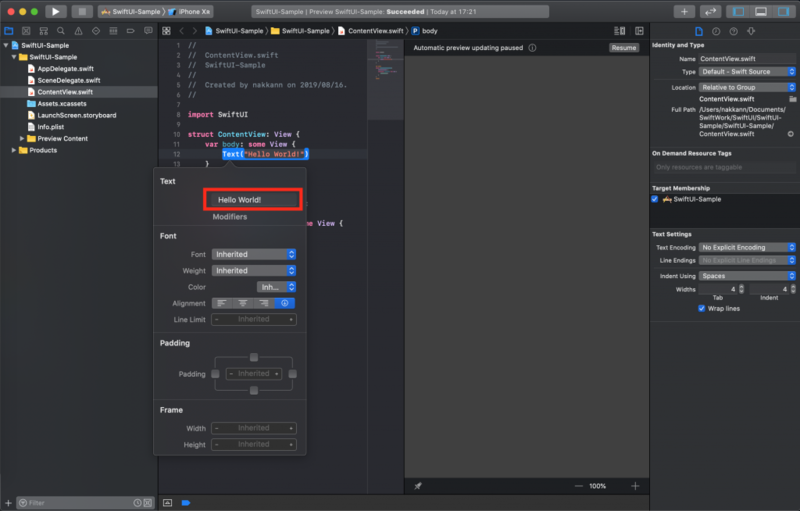Open the file Type dropdown
This screenshot has width=800, height=511.
747,72
